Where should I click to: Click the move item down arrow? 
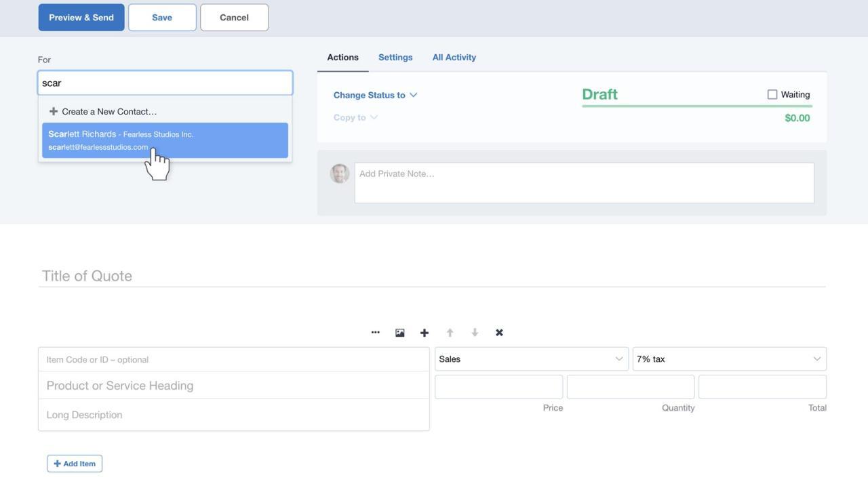pyautogui.click(x=475, y=333)
